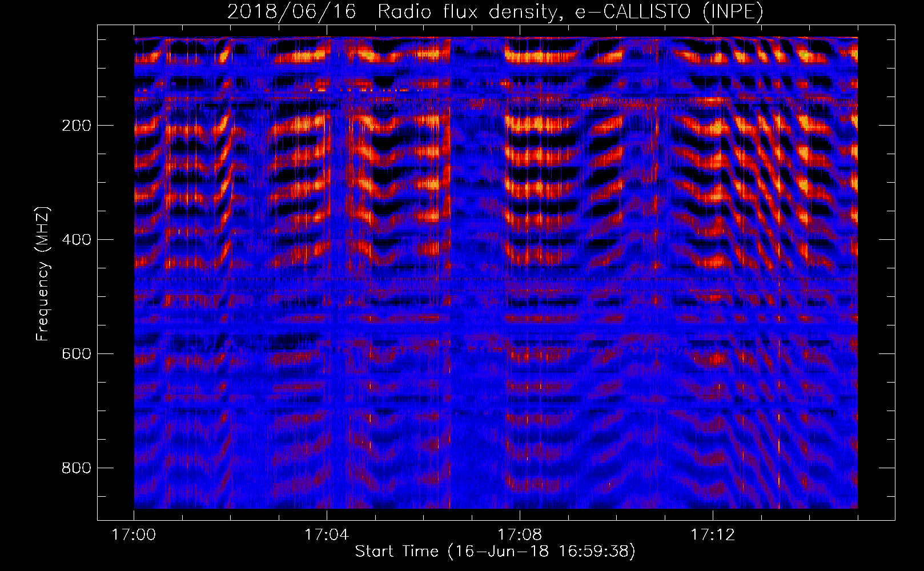Click the '17:12' time tick label
This screenshot has height=571, width=924.
[713, 534]
